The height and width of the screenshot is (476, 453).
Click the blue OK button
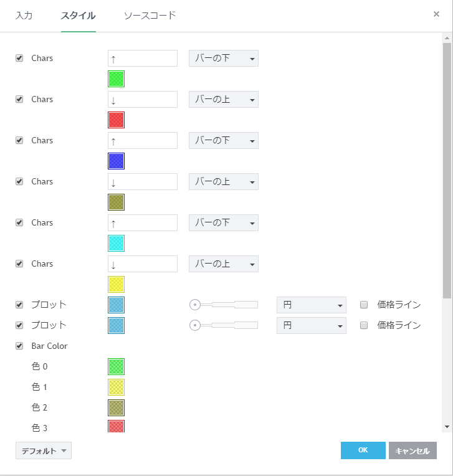coord(363,450)
